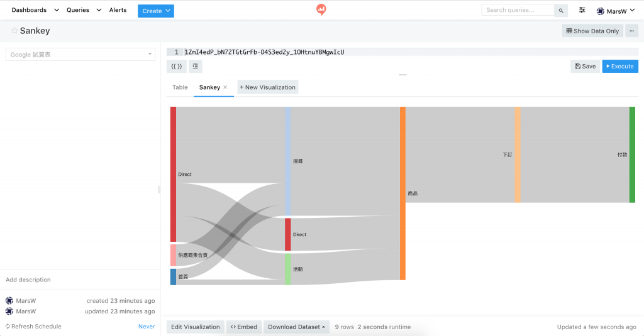This screenshot has height=336, width=644.
Task: Click the '9 rows' result count
Action: pyautogui.click(x=344, y=327)
